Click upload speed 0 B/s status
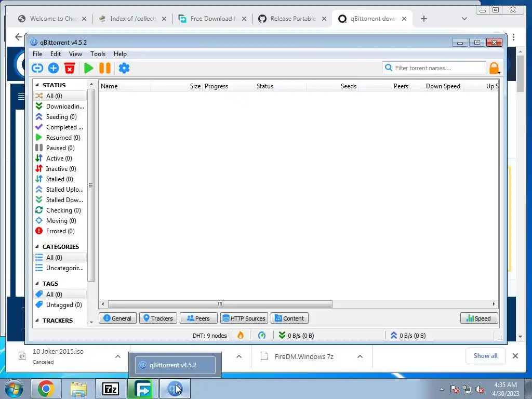Screen dimensions: 532x399 coord(408,336)
